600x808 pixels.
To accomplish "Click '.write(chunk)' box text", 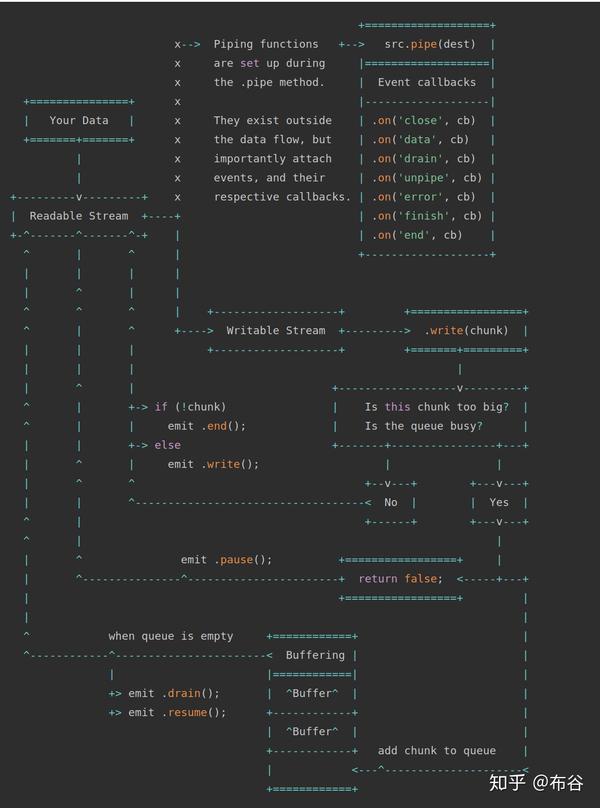I will 466,330.
